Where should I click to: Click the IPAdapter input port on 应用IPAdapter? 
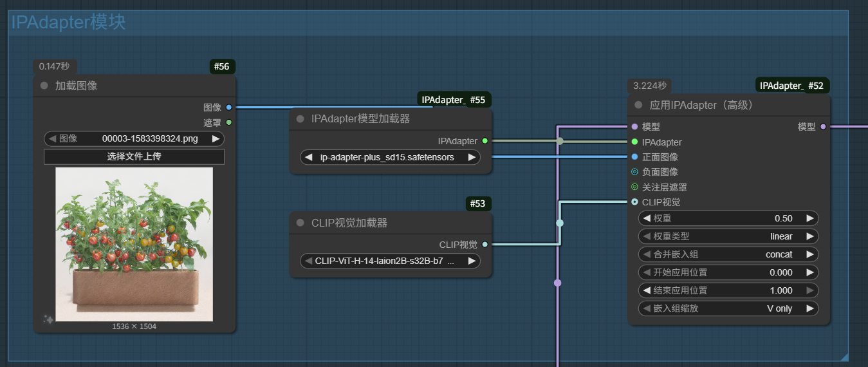(635, 142)
